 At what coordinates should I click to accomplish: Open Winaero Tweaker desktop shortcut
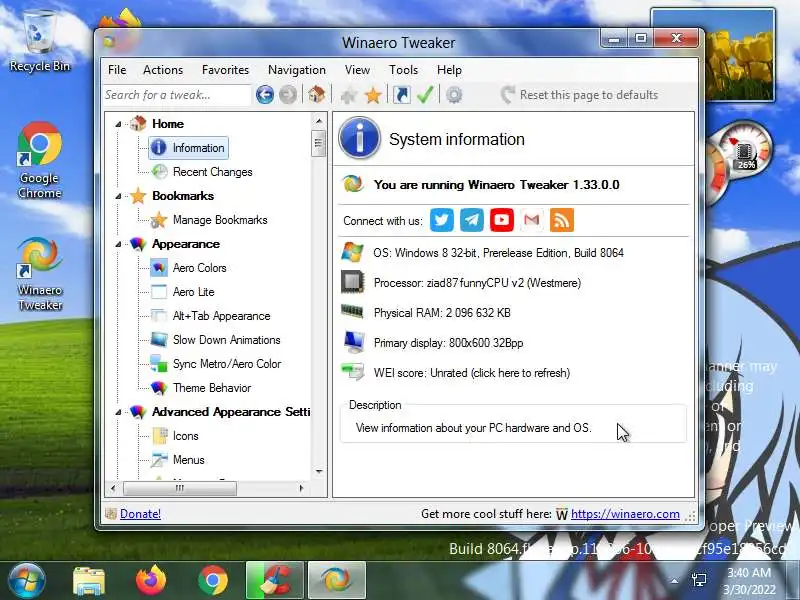coord(40,274)
